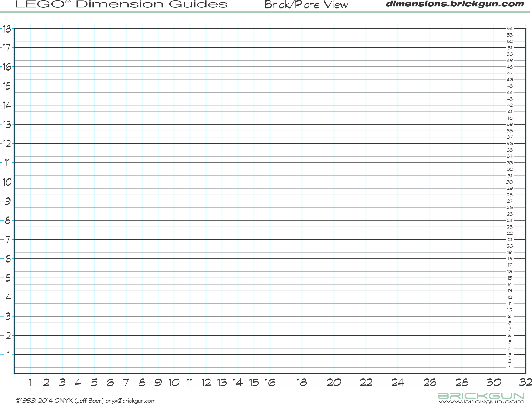Screen dimensions: 532x404
Task: Click small right-side plate scale number 48
Action: point(510,67)
